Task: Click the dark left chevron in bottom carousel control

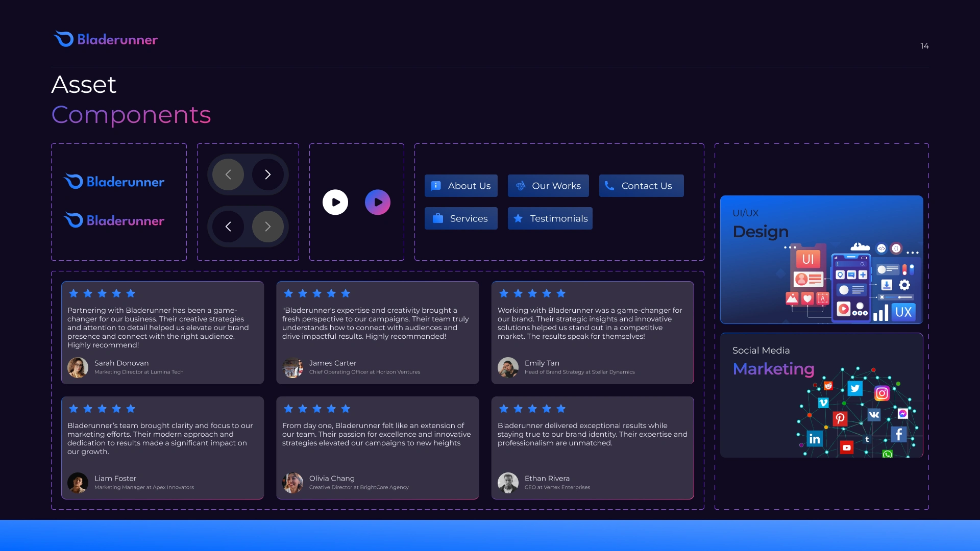Action: 228,227
